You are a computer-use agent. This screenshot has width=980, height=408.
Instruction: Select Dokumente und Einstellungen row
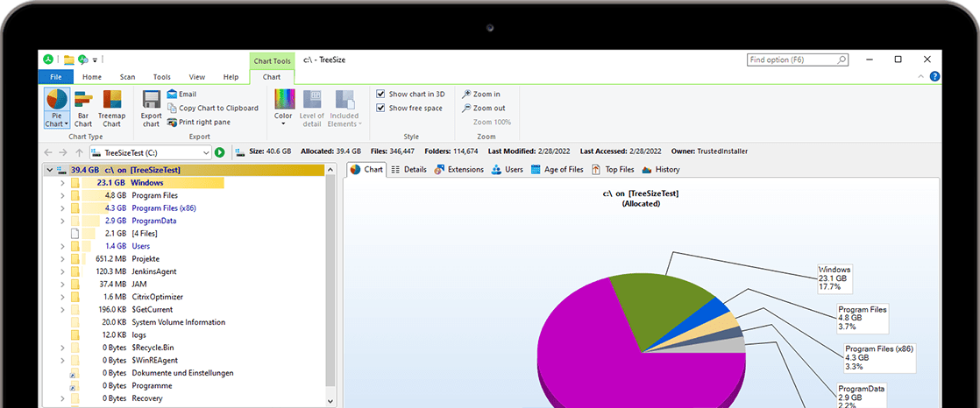186,373
